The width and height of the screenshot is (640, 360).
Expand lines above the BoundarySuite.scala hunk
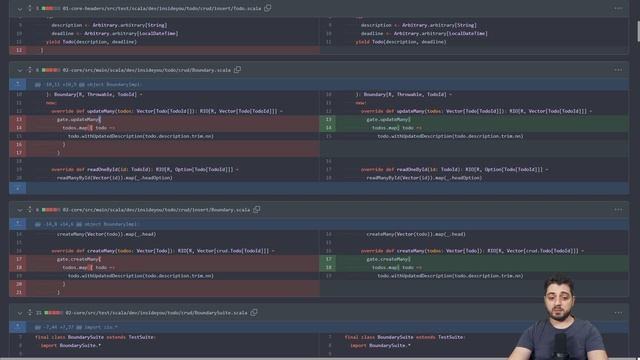click(18, 327)
